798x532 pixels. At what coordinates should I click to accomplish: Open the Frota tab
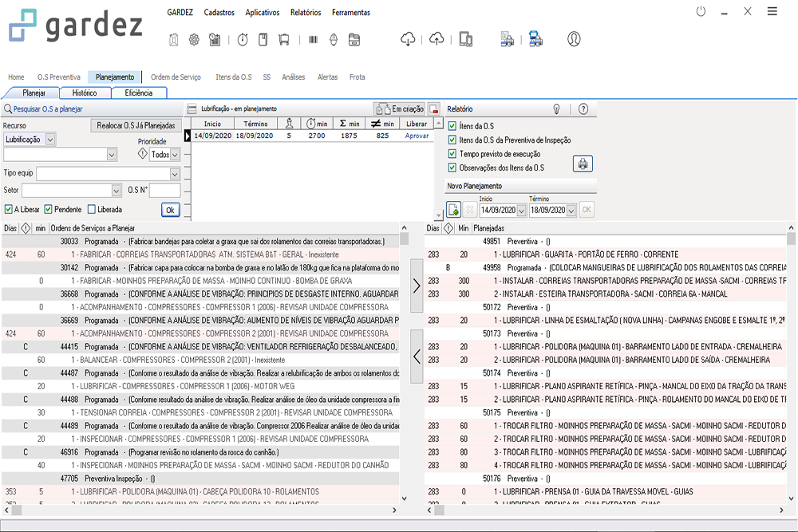357,77
